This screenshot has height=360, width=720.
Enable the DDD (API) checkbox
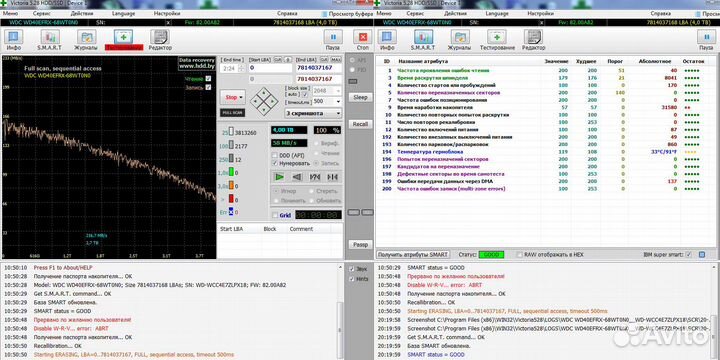tap(275, 155)
